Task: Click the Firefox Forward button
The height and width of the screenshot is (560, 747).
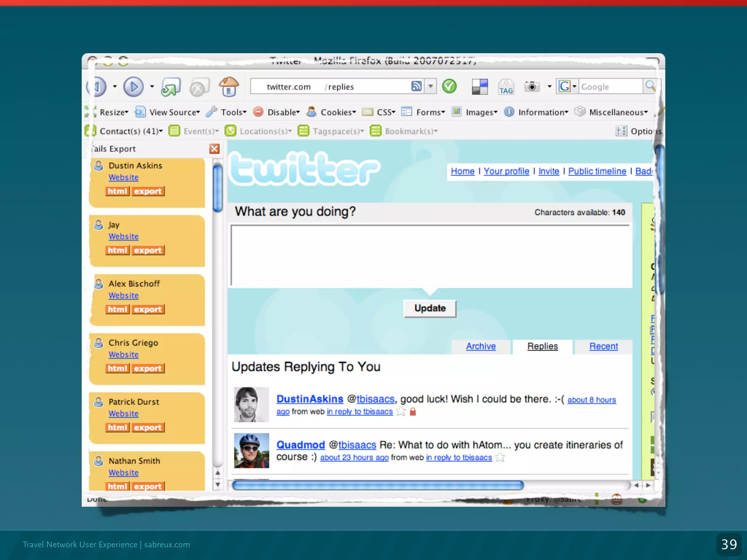Action: [133, 87]
